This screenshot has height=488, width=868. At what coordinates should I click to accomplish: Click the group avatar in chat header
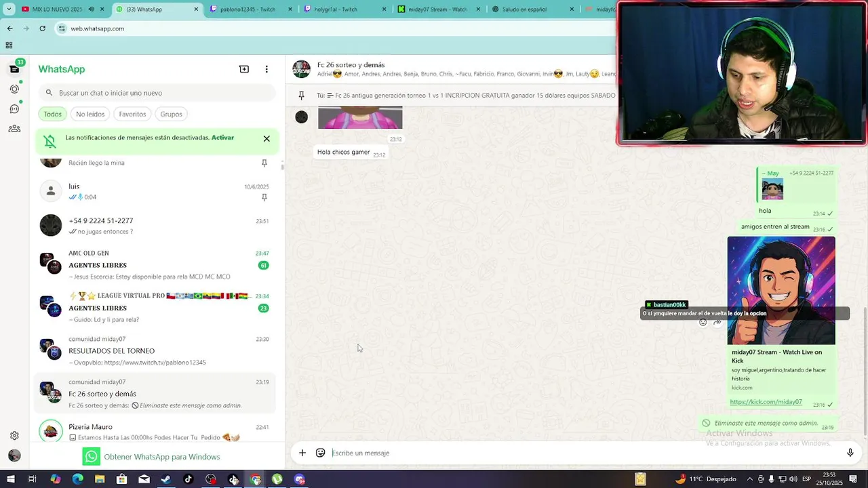click(301, 69)
